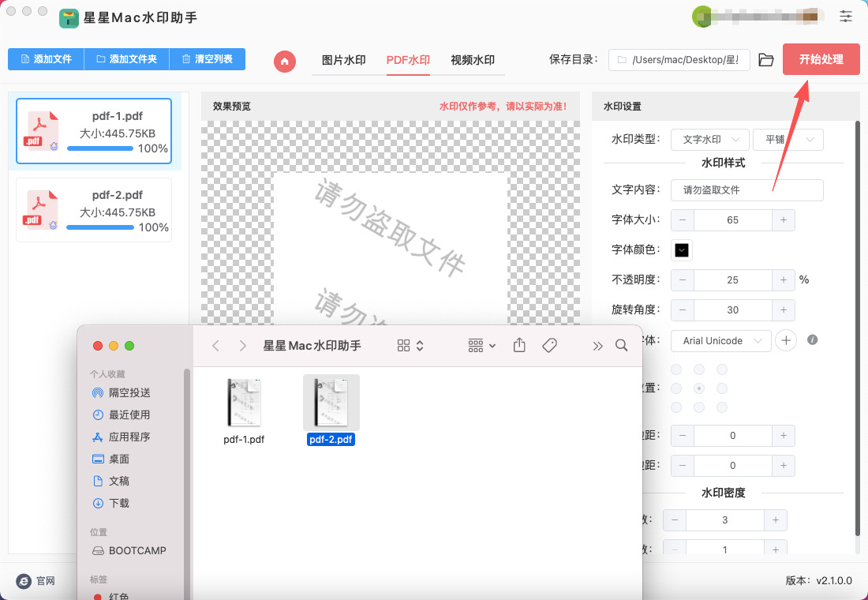
Task: Click the font info icon
Action: tap(812, 340)
